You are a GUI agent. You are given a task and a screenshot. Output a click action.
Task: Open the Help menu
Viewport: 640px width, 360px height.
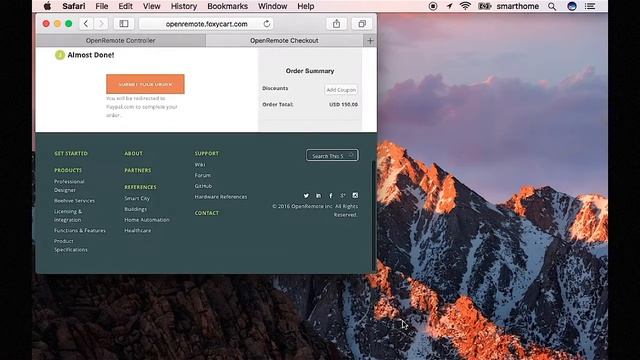305,6
